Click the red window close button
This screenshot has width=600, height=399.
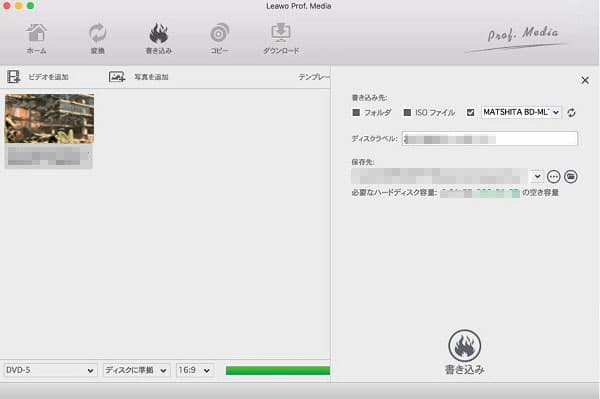[x=7, y=5]
